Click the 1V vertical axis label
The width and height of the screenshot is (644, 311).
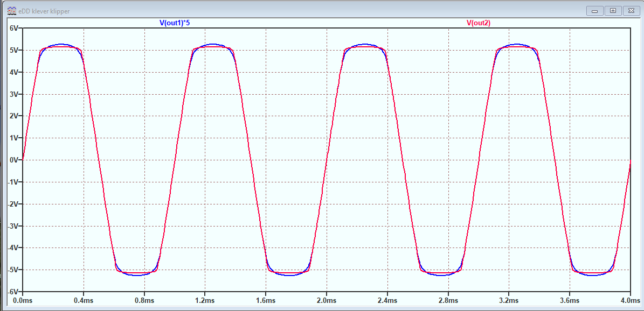point(13,138)
